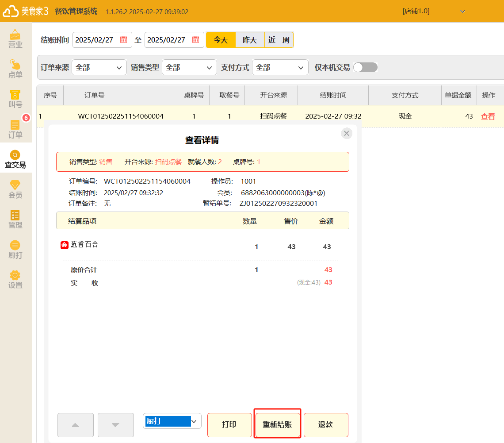
Task: Switch to the 昨天 date filter
Action: [249, 39]
